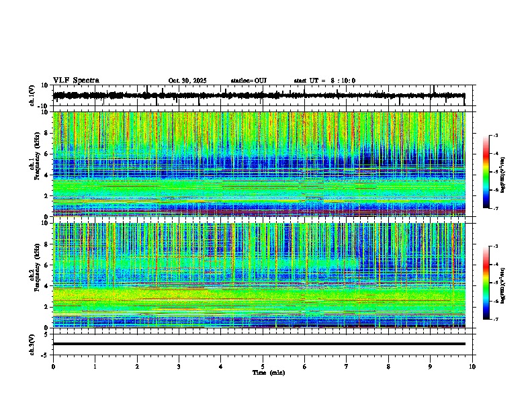
Task: Click the "9" tick on the time axis
Action: 430,367
